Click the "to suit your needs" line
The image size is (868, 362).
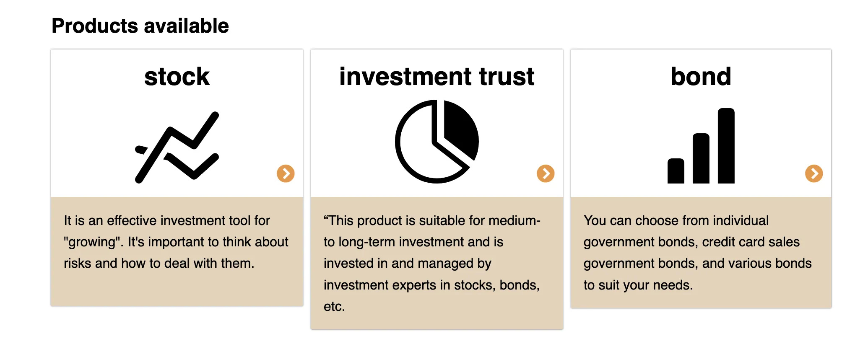coord(638,285)
